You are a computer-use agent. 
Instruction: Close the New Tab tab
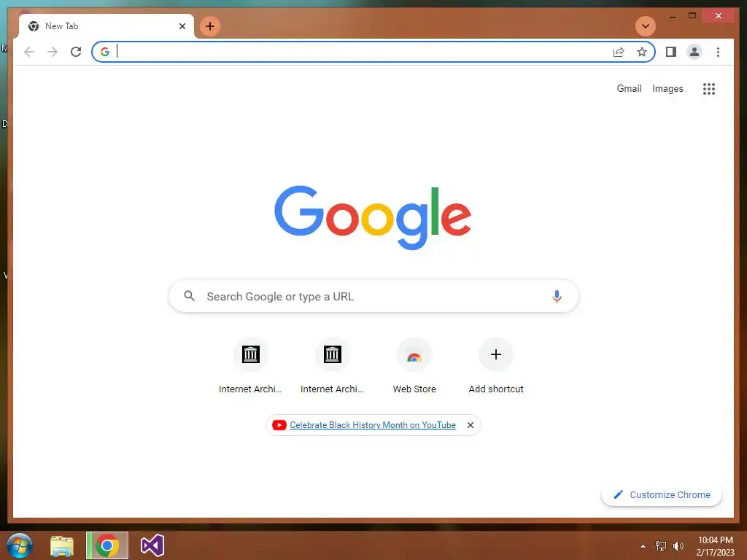pos(182,26)
